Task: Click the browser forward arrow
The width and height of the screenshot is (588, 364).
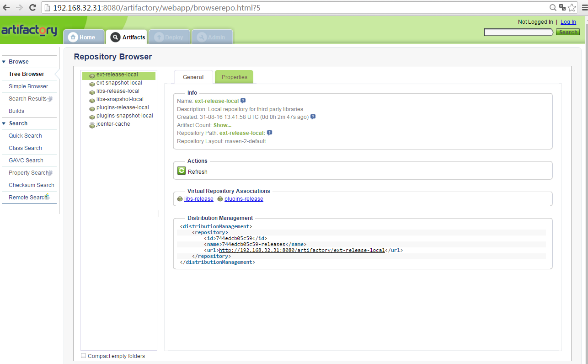Action: coord(20,7)
